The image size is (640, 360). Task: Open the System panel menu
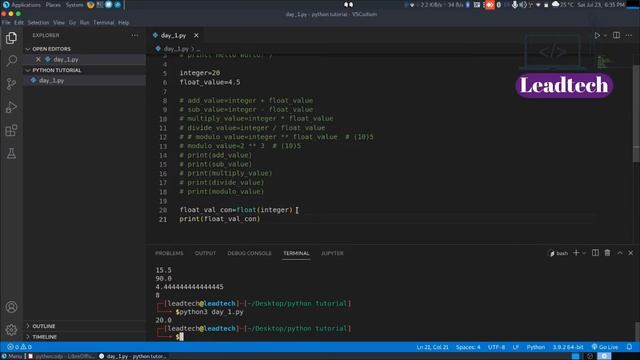click(74, 5)
